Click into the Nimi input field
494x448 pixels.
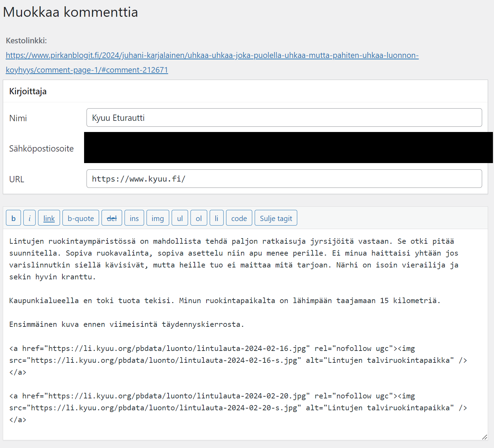tap(284, 118)
